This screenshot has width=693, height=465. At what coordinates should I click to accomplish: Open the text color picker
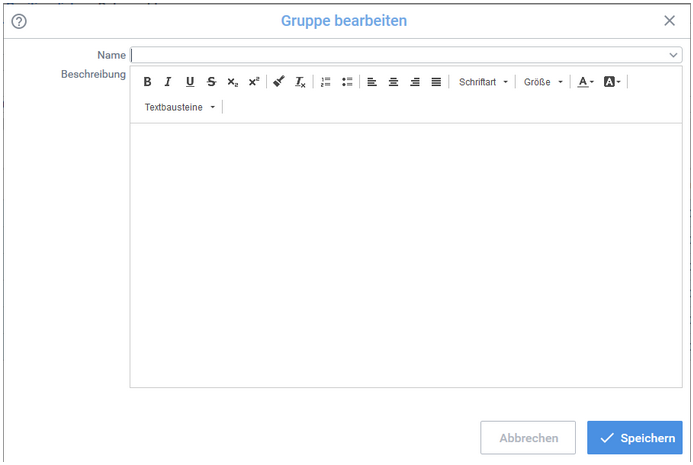(x=586, y=82)
